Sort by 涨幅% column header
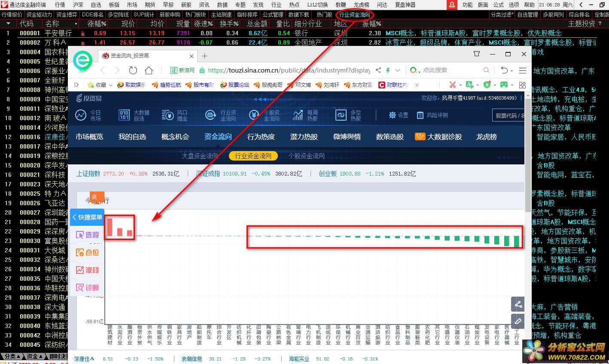 [x=97, y=24]
